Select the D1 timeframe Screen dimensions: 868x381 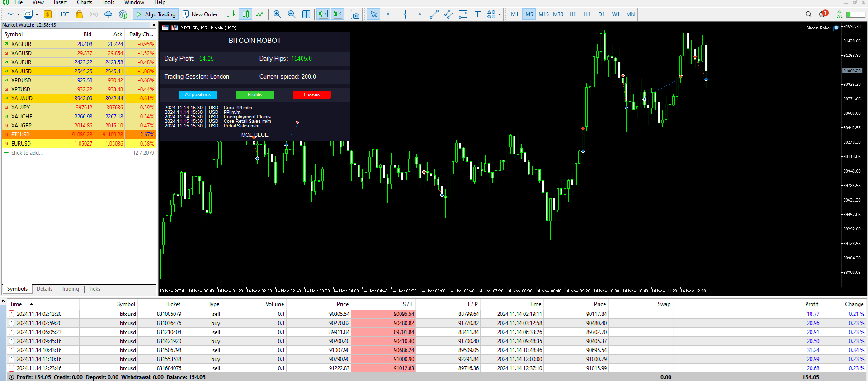(x=601, y=14)
